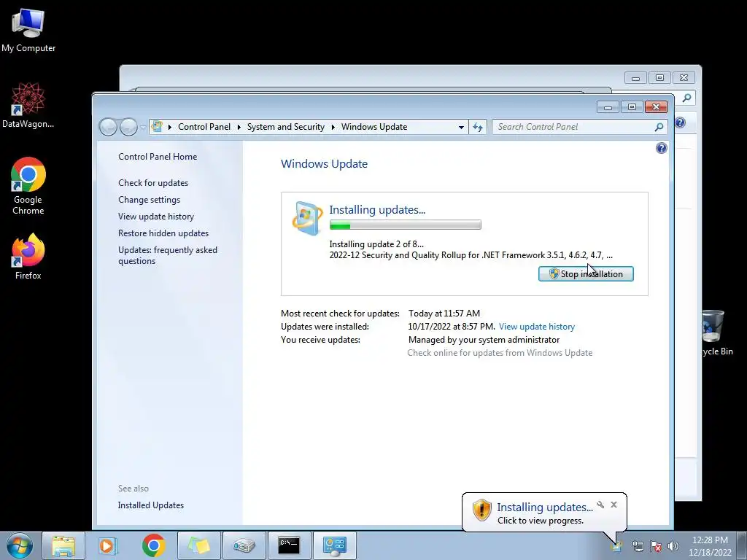Open notification balloon options wrench
The height and width of the screenshot is (560, 747).
click(600, 505)
